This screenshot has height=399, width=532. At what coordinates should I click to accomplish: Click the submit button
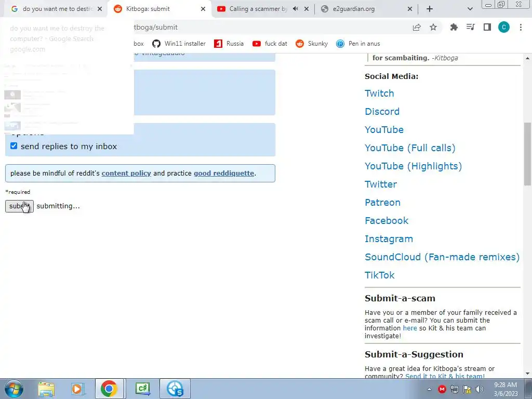coord(19,206)
